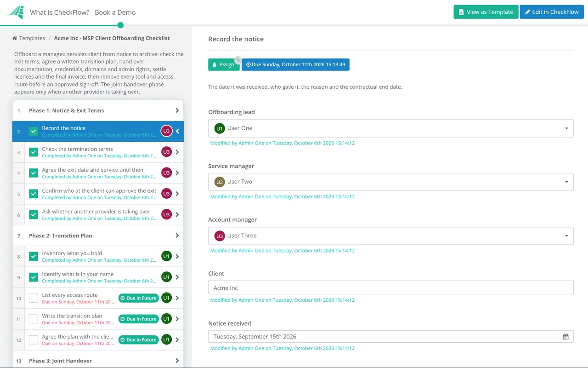Uncheck the Check the termination terms task
588x368 pixels.
coord(34,152)
